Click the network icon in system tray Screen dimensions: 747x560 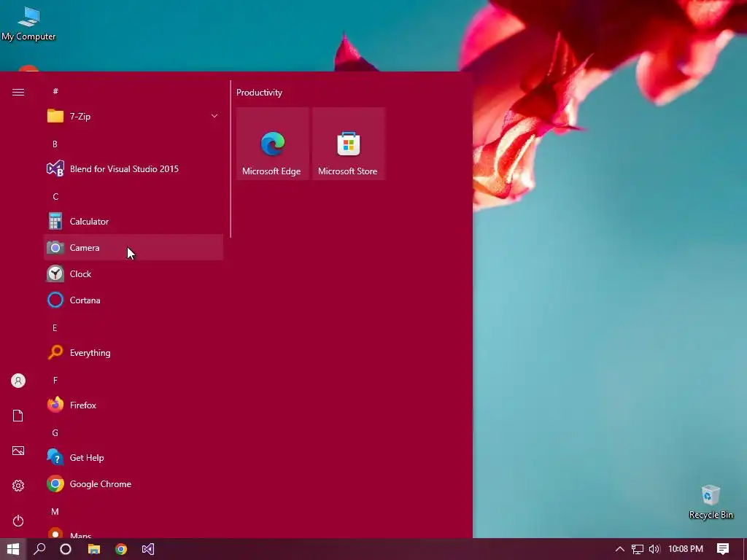638,549
